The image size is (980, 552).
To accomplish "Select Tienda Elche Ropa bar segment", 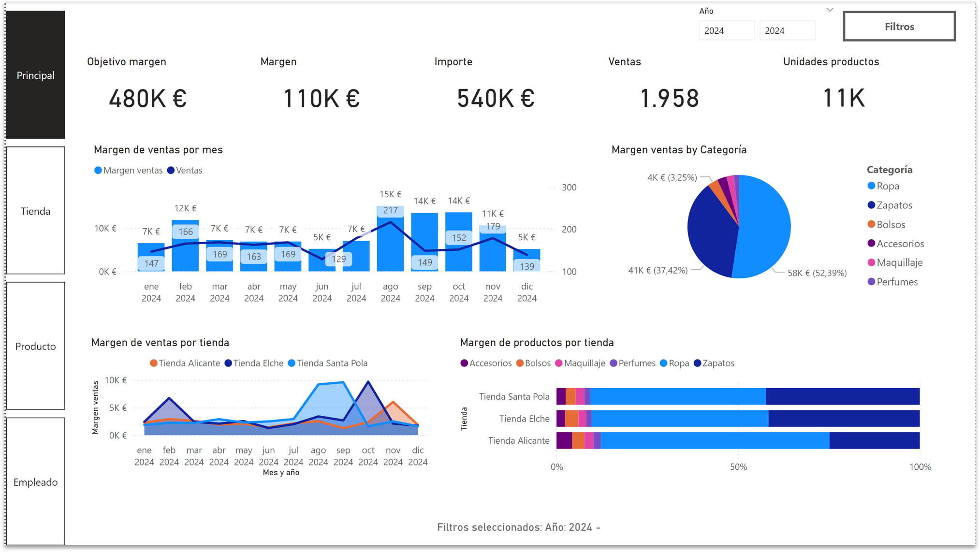I will coord(679,419).
